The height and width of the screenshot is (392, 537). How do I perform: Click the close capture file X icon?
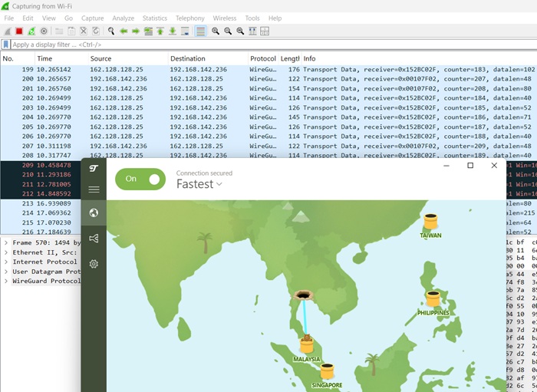pos(84,31)
